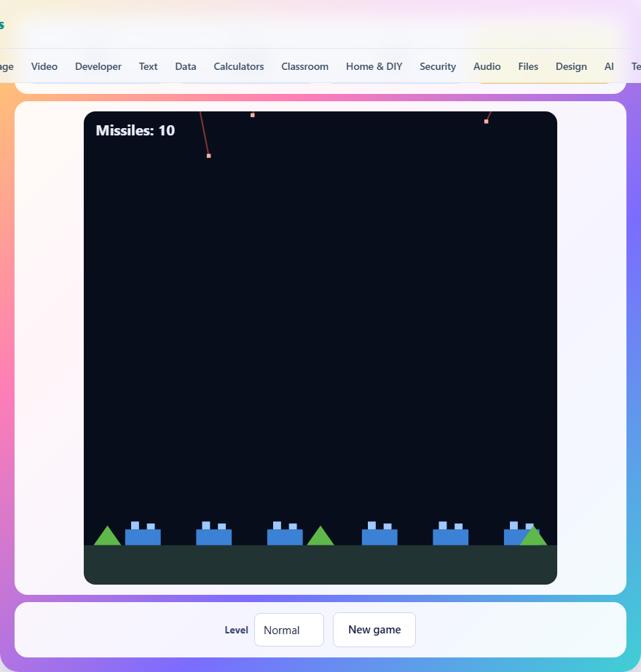
Task: Click the second blue city from left
Action: tap(214, 534)
